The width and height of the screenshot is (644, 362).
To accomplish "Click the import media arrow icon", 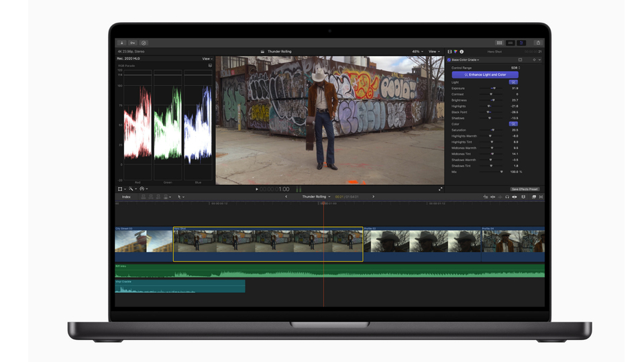I will pyautogui.click(x=121, y=43).
